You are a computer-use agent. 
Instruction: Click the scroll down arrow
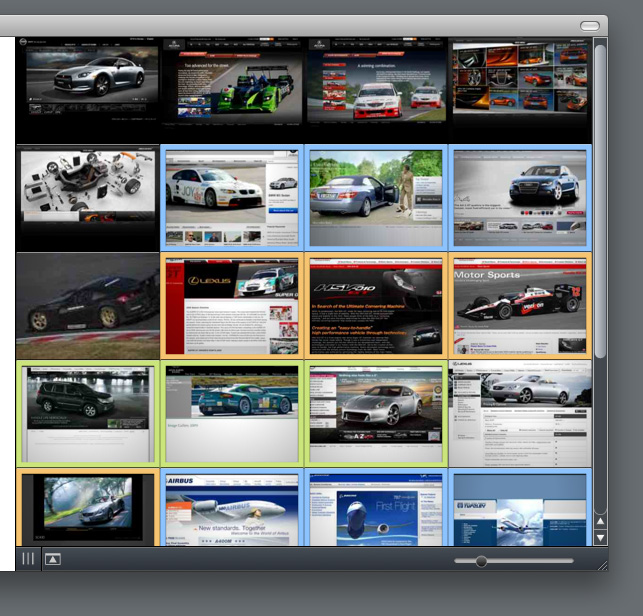coord(600,538)
